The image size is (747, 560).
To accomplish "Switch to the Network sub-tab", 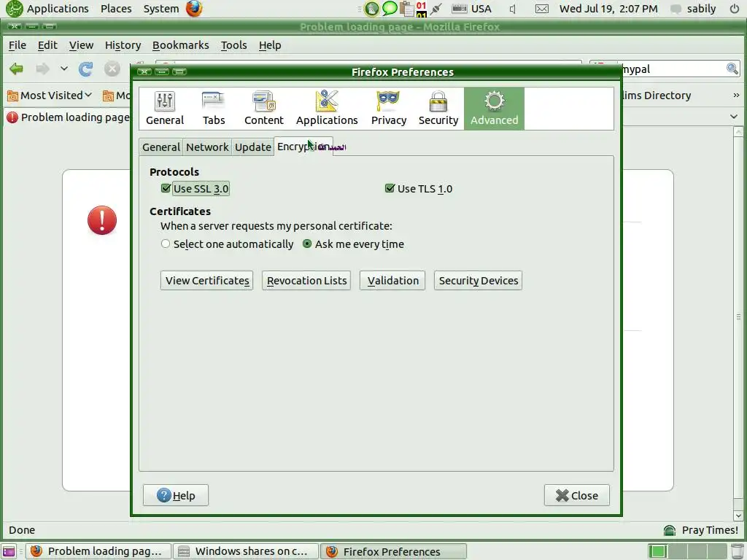I will [207, 147].
